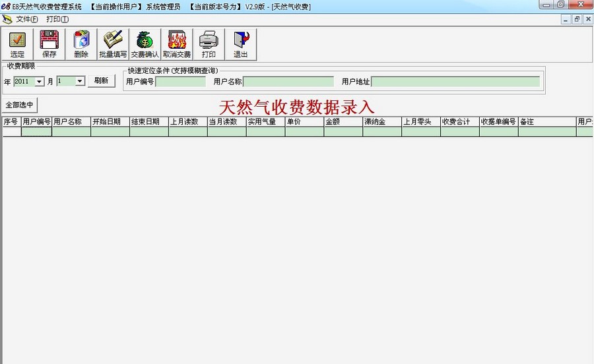Expand the month dropdown
Image resolution: width=594 pixels, height=364 pixels.
click(80, 81)
